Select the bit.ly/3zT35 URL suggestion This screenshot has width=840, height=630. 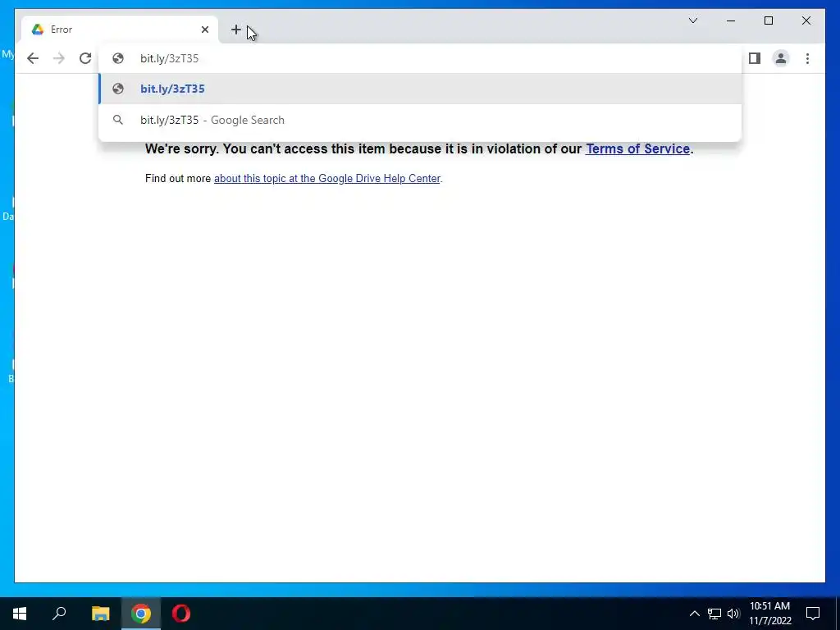tap(420, 89)
